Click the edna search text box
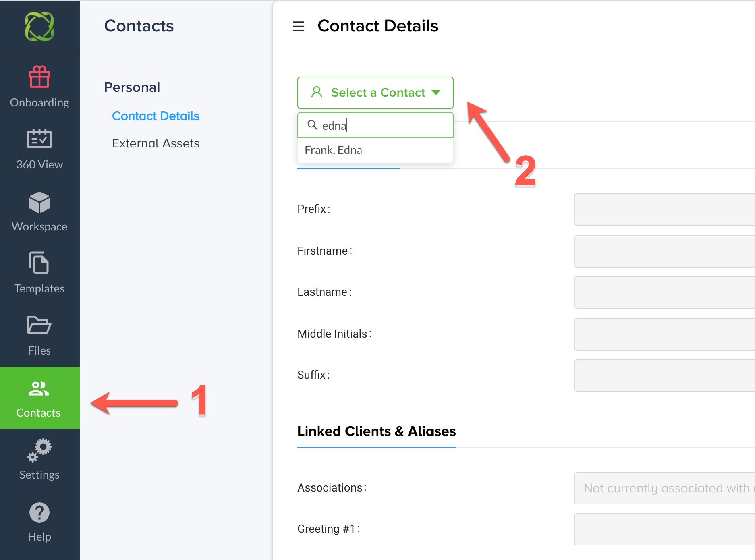The height and width of the screenshot is (560, 755). click(x=375, y=125)
